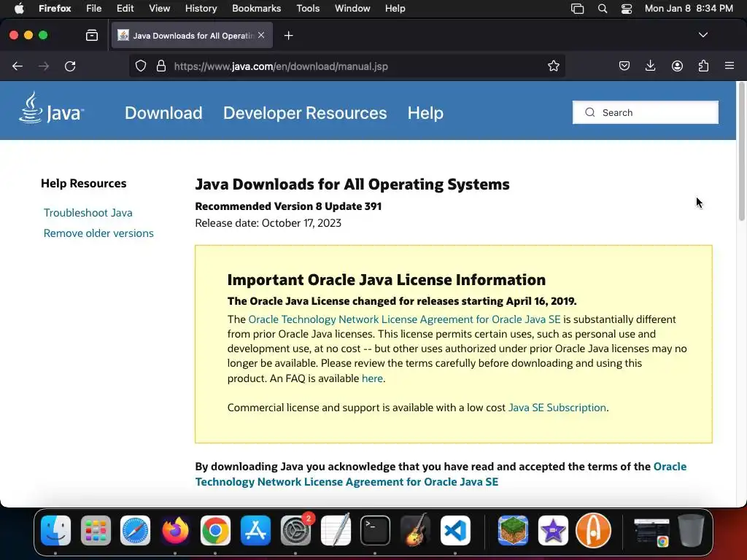Click the Java logo in header

coord(52,108)
